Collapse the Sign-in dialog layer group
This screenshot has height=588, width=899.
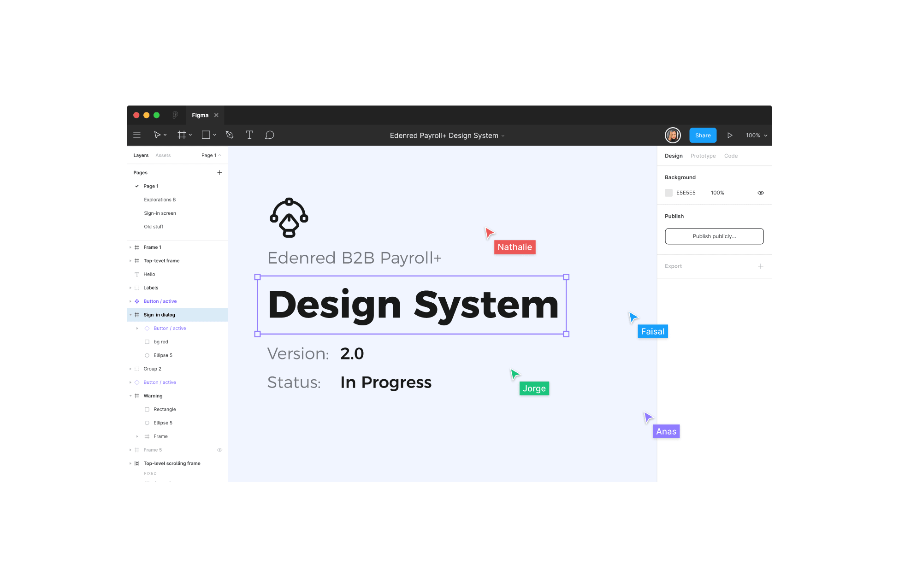pyautogui.click(x=131, y=315)
